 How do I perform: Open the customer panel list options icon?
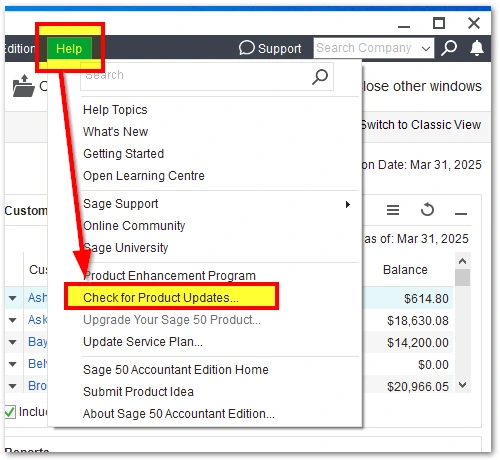[x=393, y=210]
